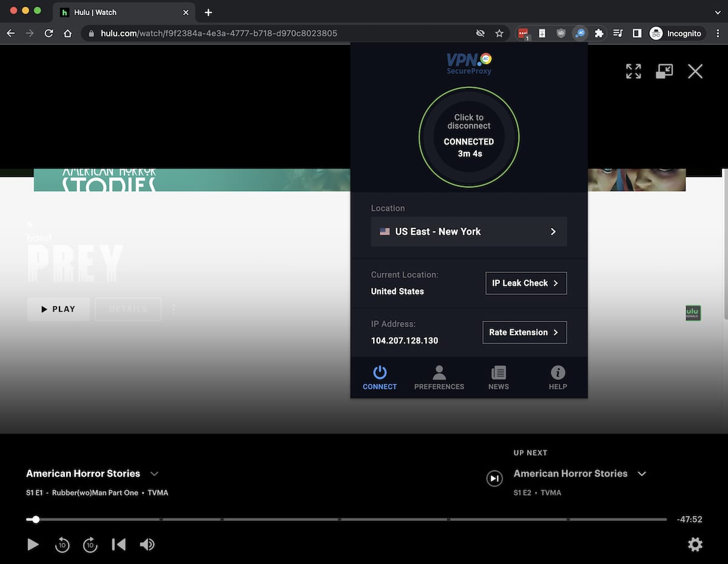The height and width of the screenshot is (564, 728).
Task: Mute audio with the volume icon
Action: [x=147, y=544]
